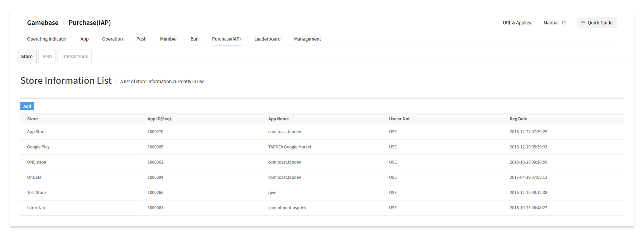This screenshot has width=644, height=236.
Task: Click Purchase(IAP) in the breadcrumb title
Action: tap(90, 23)
